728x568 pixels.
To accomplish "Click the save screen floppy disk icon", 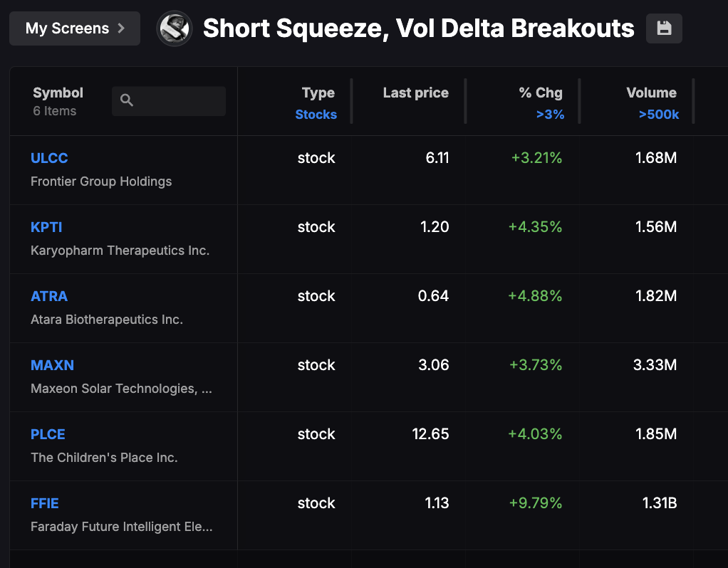I will tap(664, 28).
